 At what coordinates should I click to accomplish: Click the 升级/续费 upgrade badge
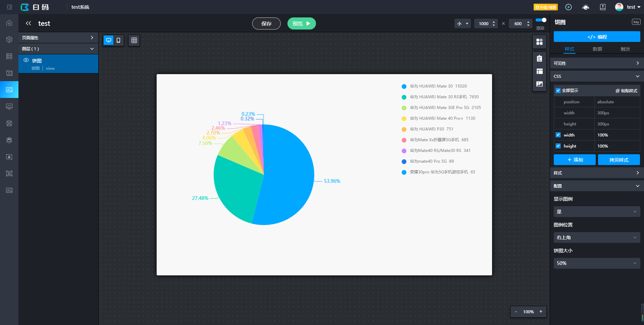pos(545,7)
